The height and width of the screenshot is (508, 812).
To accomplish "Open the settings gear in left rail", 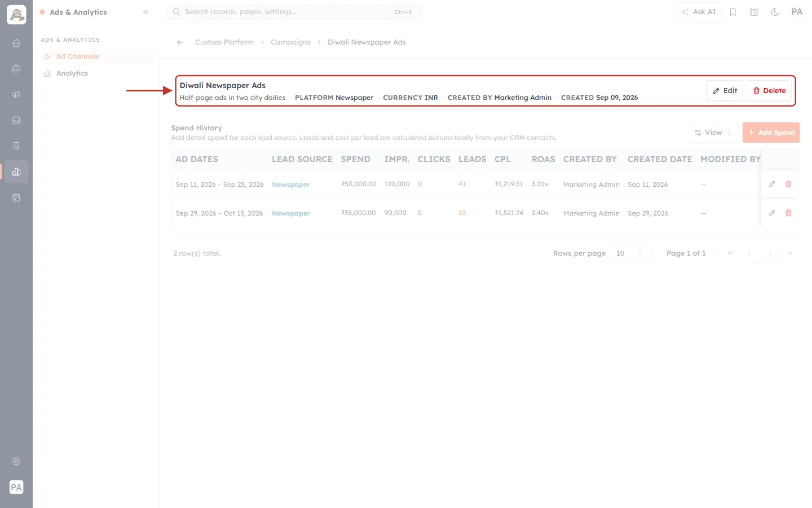I will click(x=16, y=462).
